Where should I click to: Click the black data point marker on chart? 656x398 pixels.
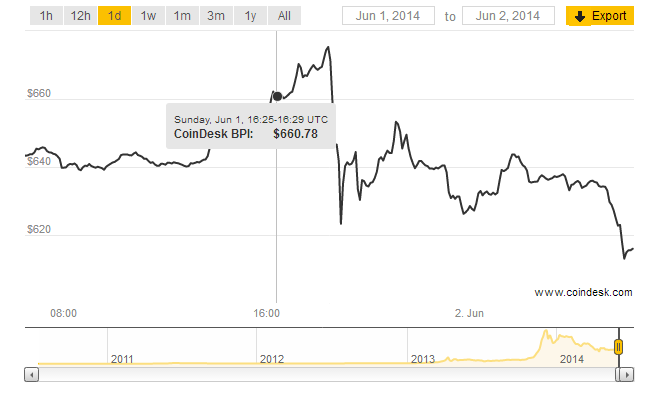tap(277, 97)
